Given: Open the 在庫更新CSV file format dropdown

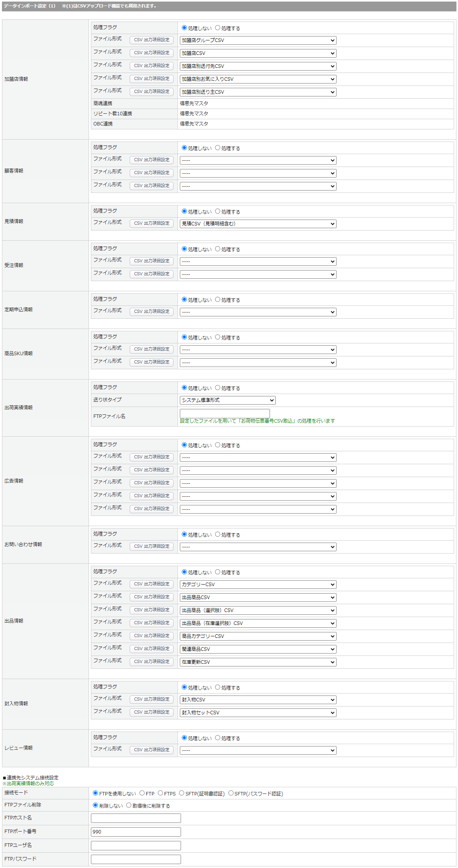Looking at the screenshot, I should pos(258,662).
